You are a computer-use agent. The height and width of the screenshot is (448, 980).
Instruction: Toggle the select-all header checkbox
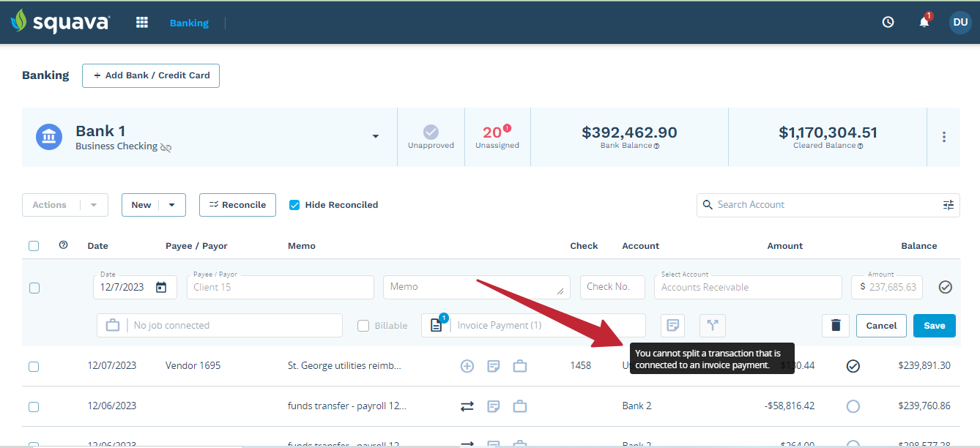click(x=34, y=246)
